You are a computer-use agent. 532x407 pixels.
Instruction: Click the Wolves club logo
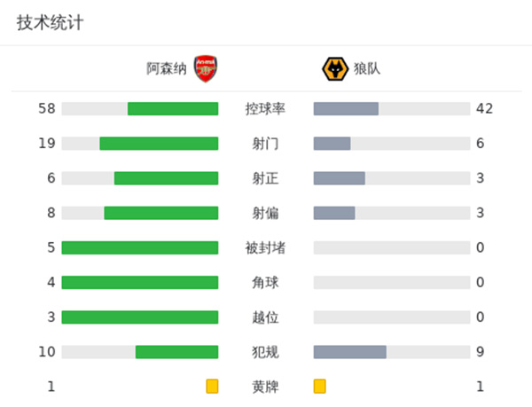pos(334,69)
